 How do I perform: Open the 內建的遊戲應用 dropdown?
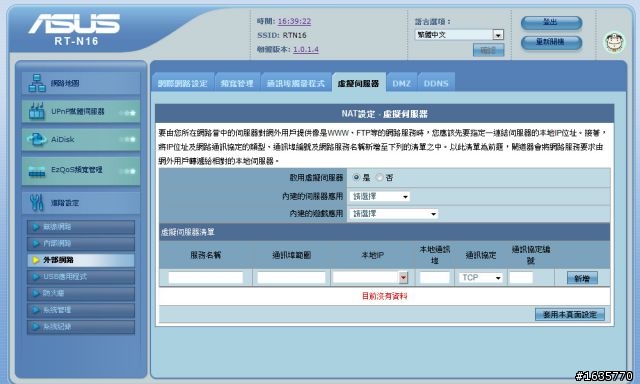coord(394,214)
